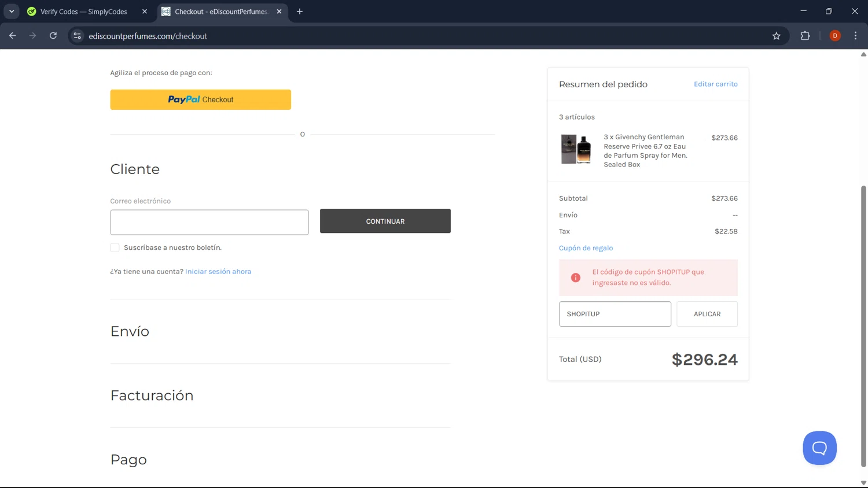This screenshot has height=488, width=868.
Task: Click the scrollbar up arrow
Action: click(x=863, y=54)
